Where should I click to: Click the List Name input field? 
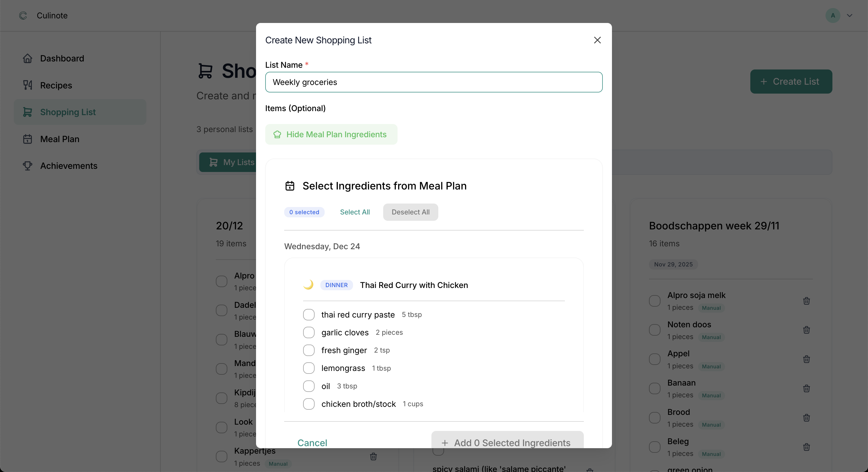(x=434, y=82)
